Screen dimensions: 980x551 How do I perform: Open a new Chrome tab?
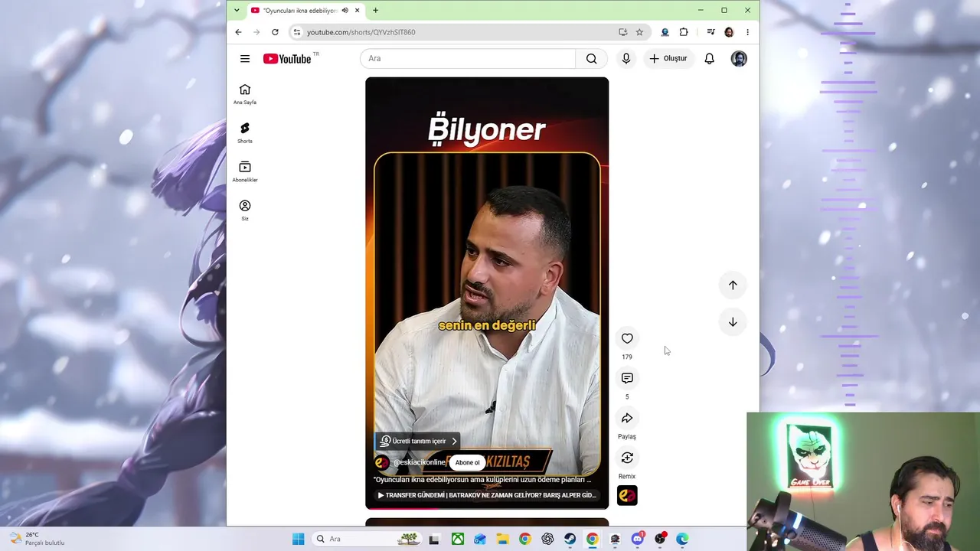[375, 11]
